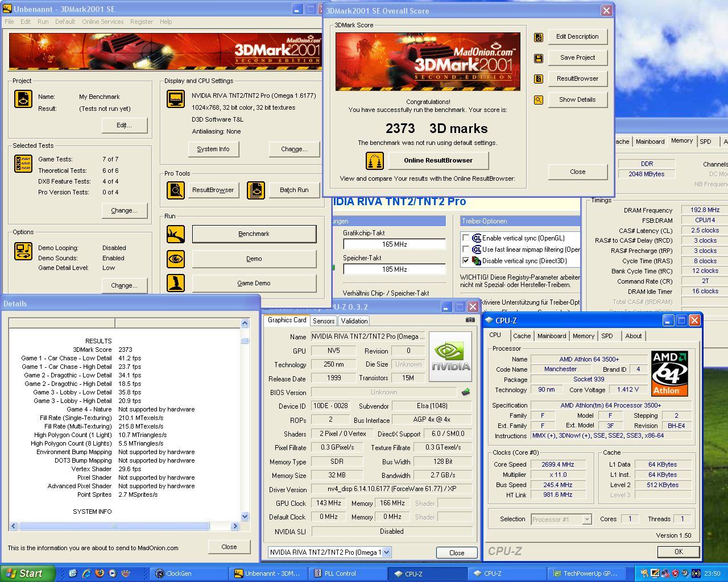
Task: Click the Show Desktop quick launch icon
Action: tap(73, 573)
